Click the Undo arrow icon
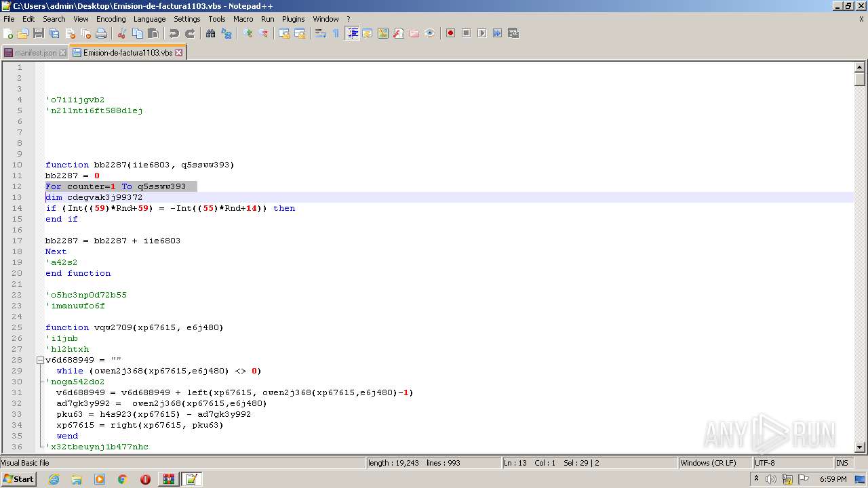This screenshot has height=488, width=868. [x=174, y=33]
